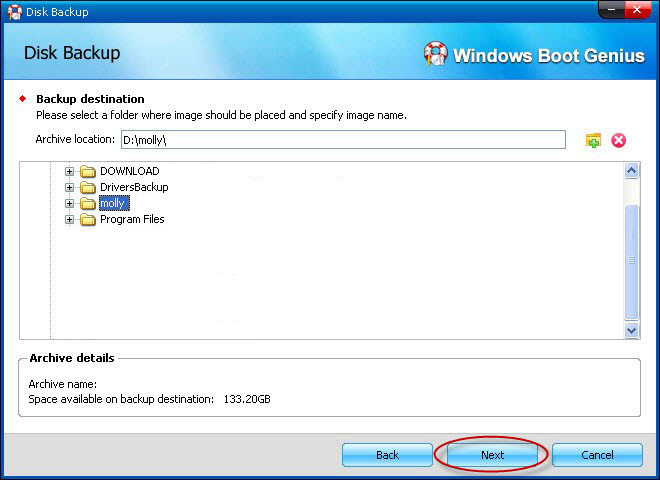The height and width of the screenshot is (480, 660).
Task: Proceed with the Next button
Action: coord(492,455)
